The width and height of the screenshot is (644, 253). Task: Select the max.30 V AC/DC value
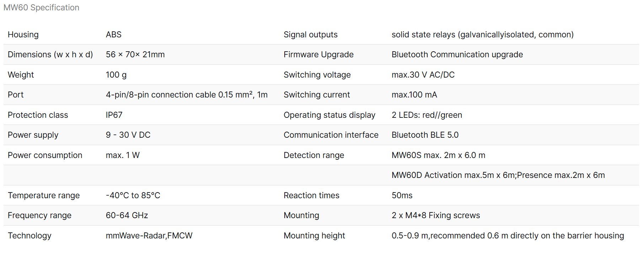423,75
